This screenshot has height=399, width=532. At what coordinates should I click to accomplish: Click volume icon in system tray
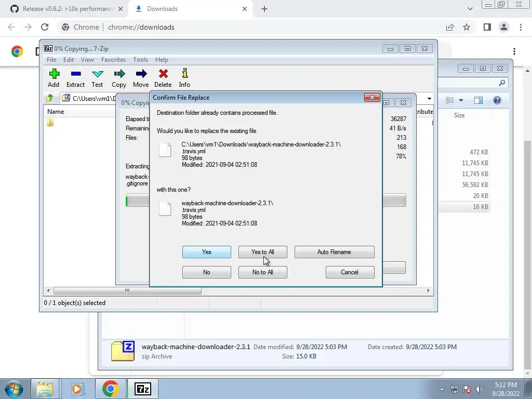point(480,389)
